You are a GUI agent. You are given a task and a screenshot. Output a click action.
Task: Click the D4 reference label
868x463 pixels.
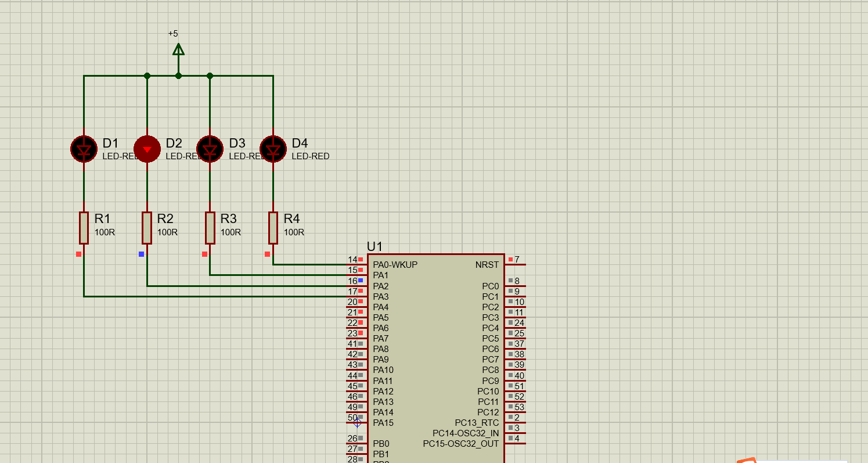(x=300, y=143)
